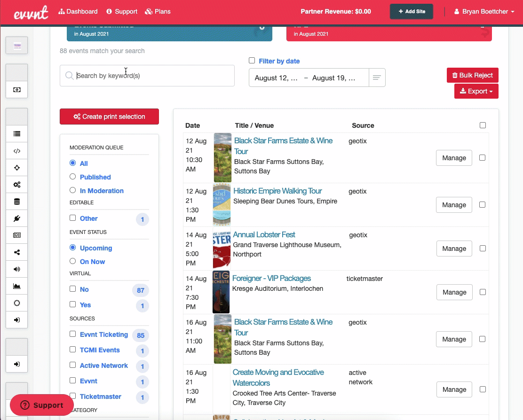This screenshot has width=523, height=420.
Task: Open the area chart sidebar icon
Action: 16,286
